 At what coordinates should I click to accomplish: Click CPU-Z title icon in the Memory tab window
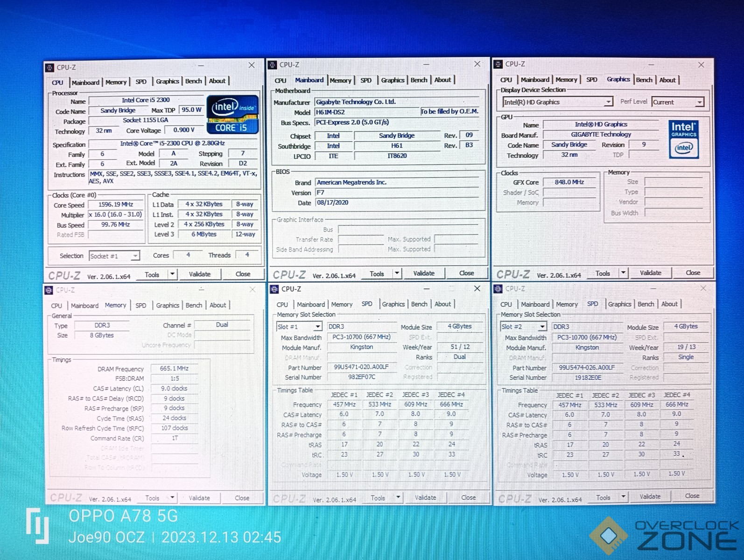coord(49,290)
